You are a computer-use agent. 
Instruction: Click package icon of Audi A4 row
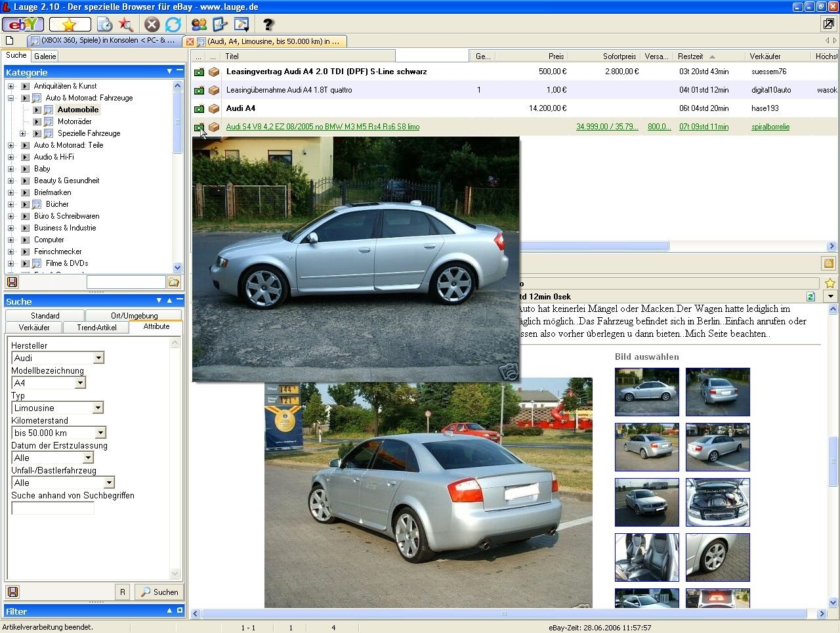[x=214, y=108]
